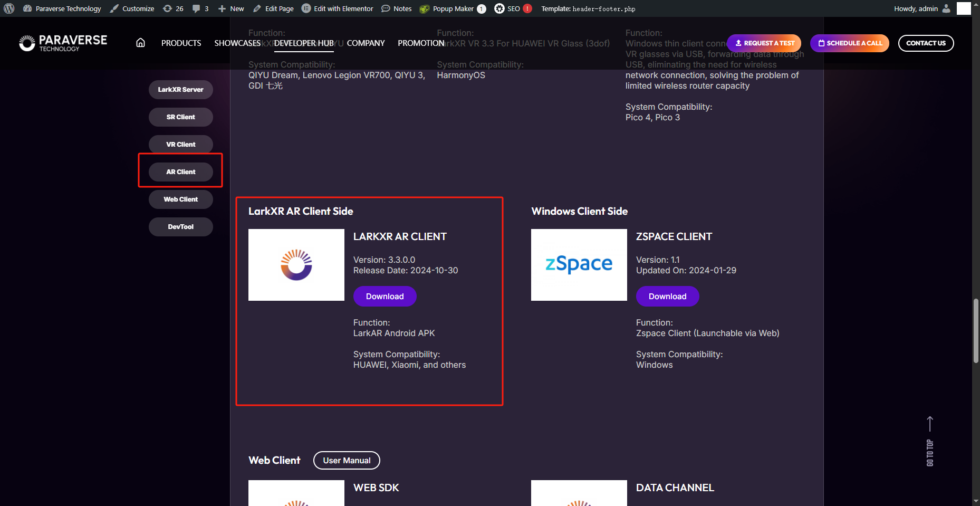Click 'HUAWEI, Xiaomi, and others' text
The width and height of the screenshot is (980, 506).
409,365
